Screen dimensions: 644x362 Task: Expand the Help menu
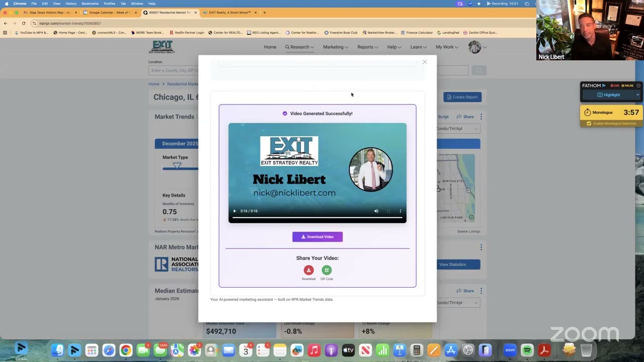pyautogui.click(x=394, y=47)
